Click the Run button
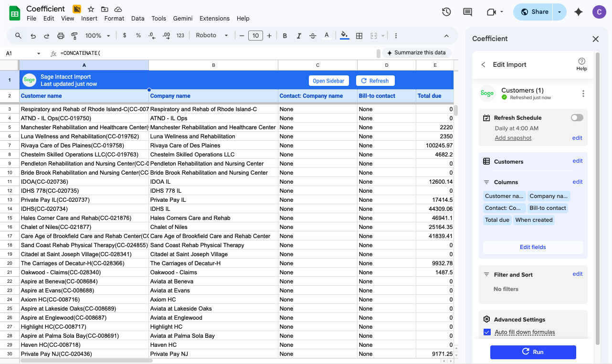This screenshot has height=364, width=612. (x=533, y=352)
